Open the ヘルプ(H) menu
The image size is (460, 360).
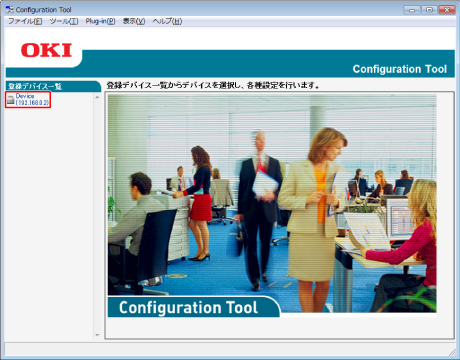(x=167, y=21)
